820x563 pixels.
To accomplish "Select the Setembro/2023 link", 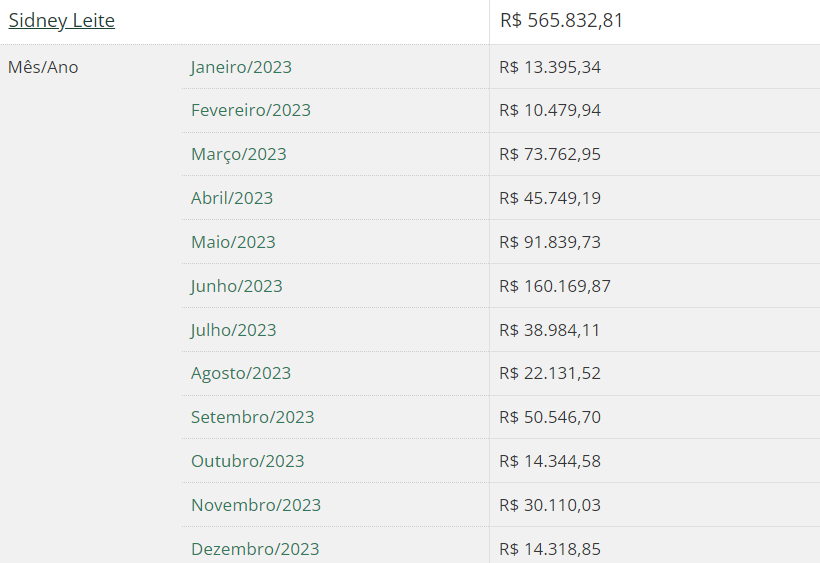I will click(252, 417).
